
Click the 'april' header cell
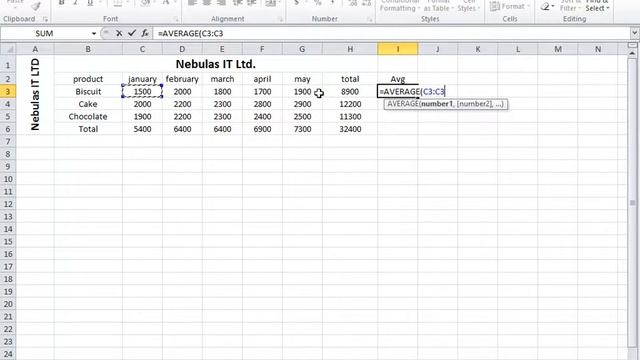262,79
